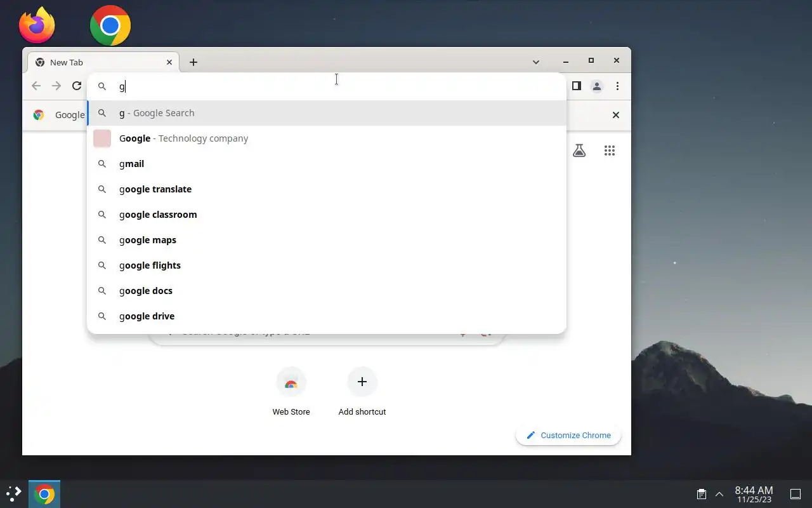Click the forward navigation arrow

click(x=56, y=86)
